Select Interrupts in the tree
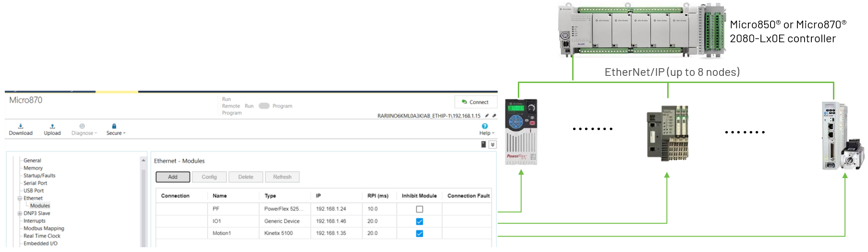868x252 pixels. click(35, 221)
